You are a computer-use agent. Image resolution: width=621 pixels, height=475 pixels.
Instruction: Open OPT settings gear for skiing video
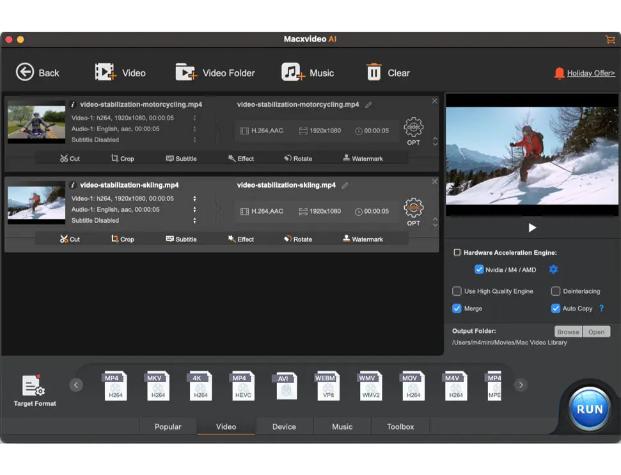point(413,208)
